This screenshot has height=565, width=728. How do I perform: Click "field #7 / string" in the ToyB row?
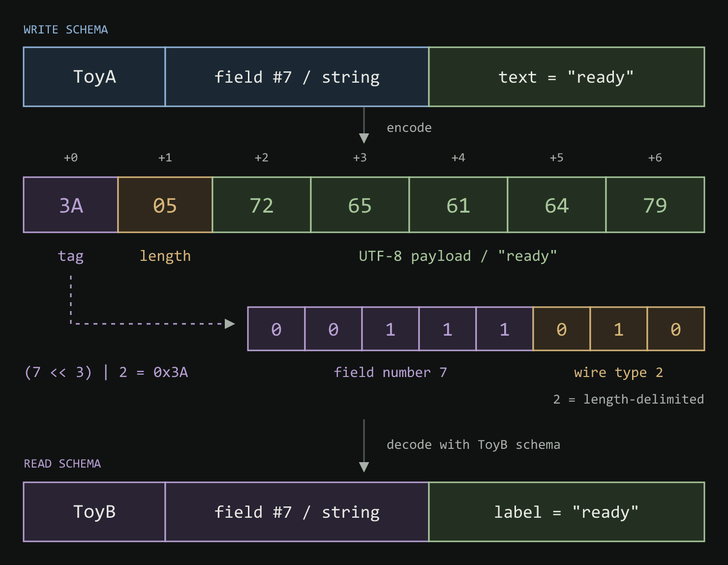297,512
